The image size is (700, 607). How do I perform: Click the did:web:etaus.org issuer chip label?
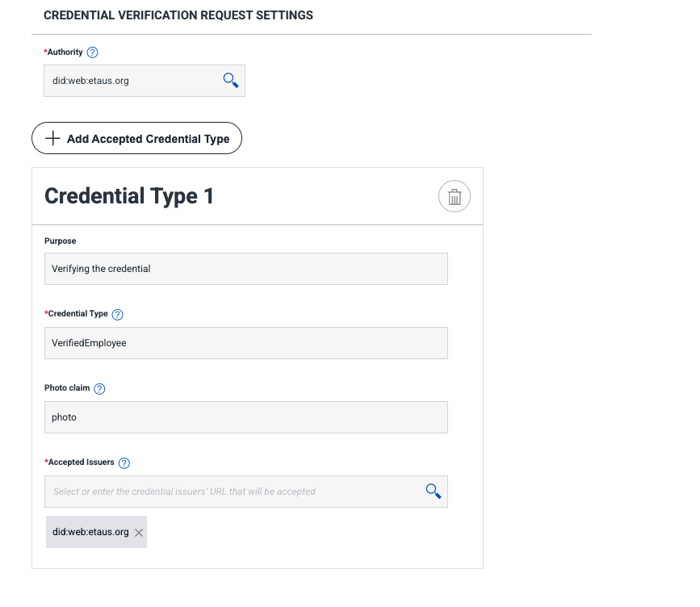(90, 532)
